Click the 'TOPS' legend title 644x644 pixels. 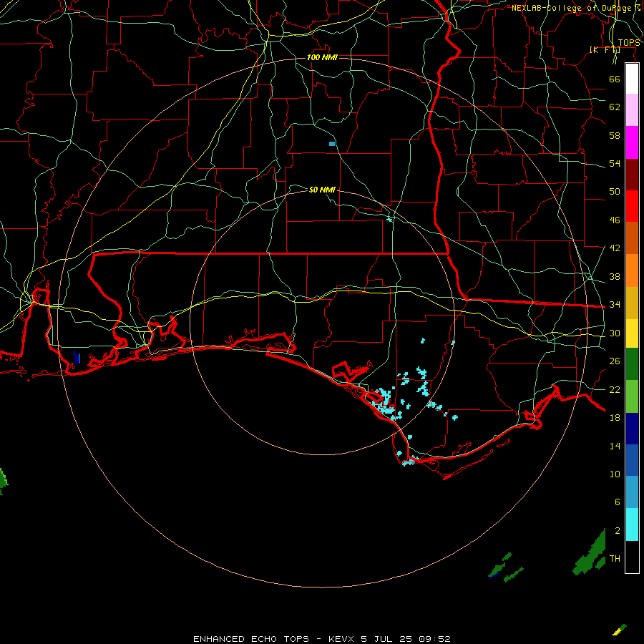629,43
